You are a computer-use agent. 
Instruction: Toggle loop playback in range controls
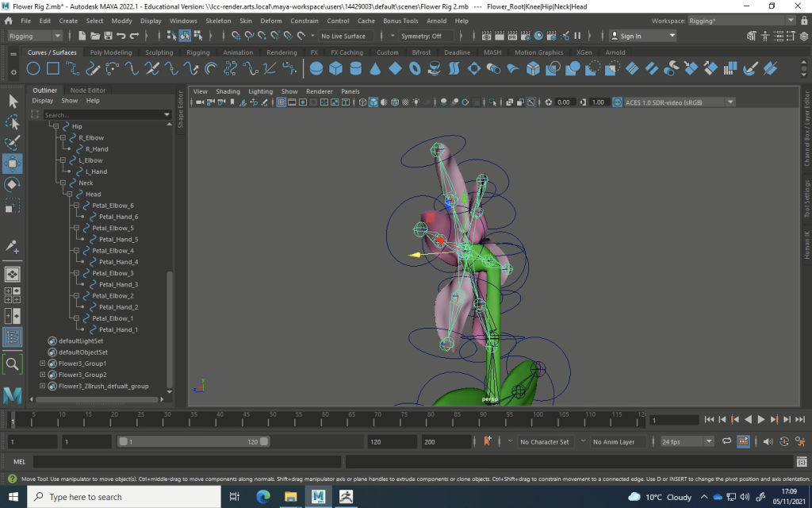[x=727, y=441]
